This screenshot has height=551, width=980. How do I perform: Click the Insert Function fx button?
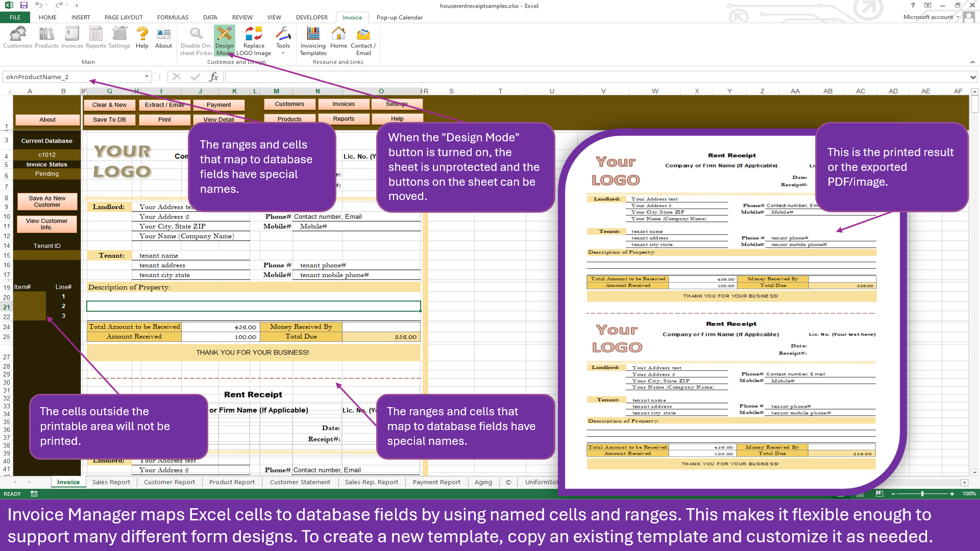[214, 77]
